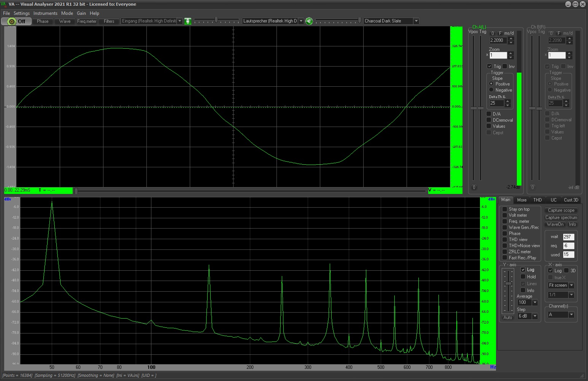Check Stay on top option

point(505,209)
